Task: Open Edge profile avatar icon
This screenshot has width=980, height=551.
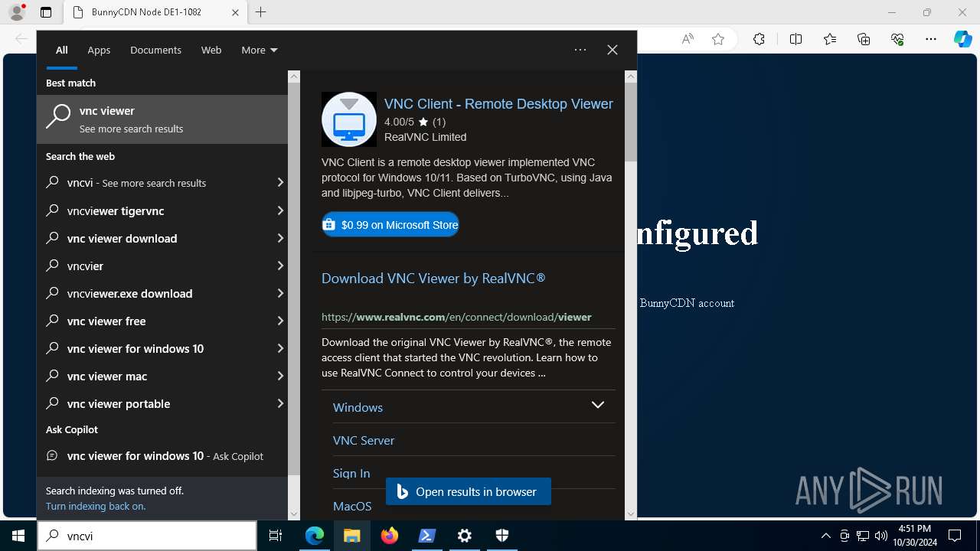Action: click(17, 12)
